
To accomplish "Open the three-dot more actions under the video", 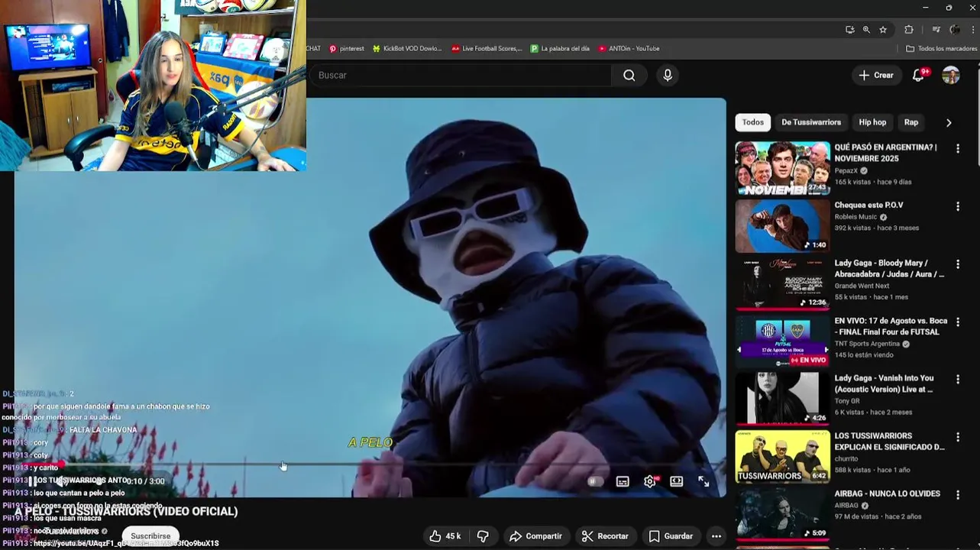I will 716,536.
